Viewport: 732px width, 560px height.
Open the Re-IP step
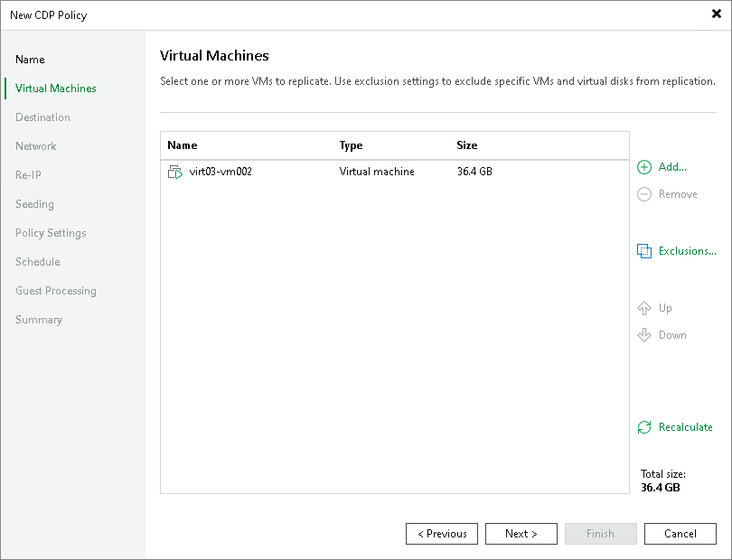pos(28,175)
